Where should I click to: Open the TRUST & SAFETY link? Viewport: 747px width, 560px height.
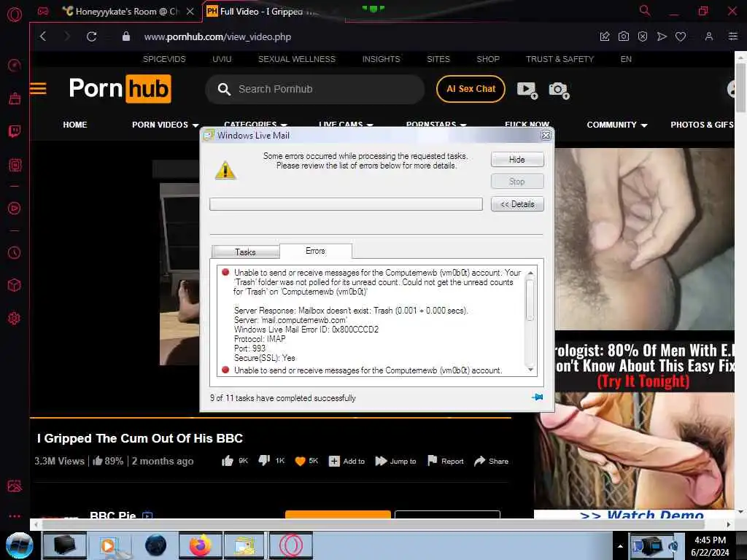point(560,59)
